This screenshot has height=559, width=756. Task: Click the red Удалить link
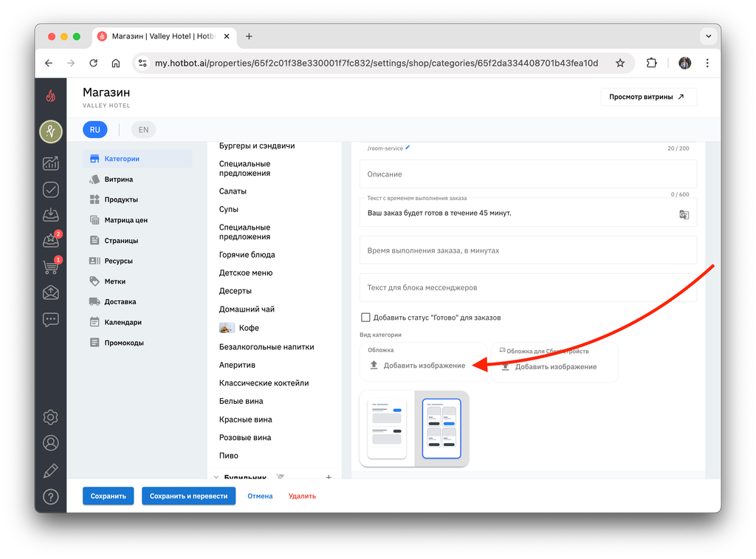302,495
